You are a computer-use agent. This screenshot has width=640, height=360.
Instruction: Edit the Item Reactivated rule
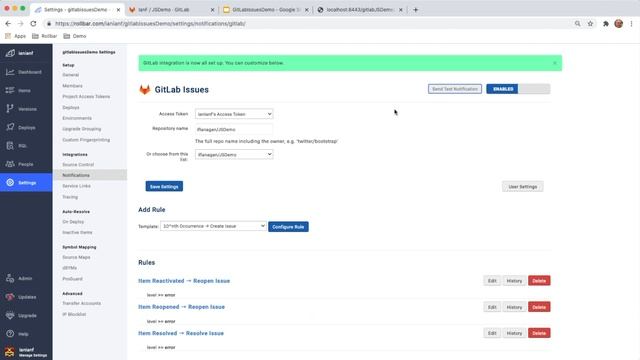click(492, 281)
